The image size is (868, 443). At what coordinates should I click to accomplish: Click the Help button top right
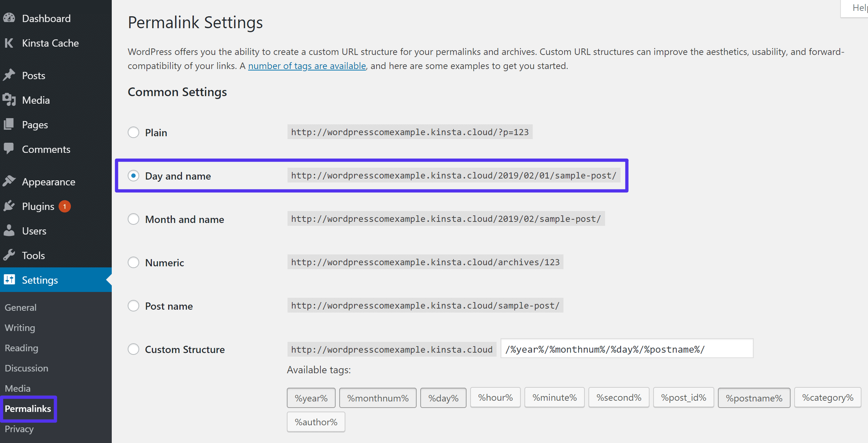coord(857,8)
